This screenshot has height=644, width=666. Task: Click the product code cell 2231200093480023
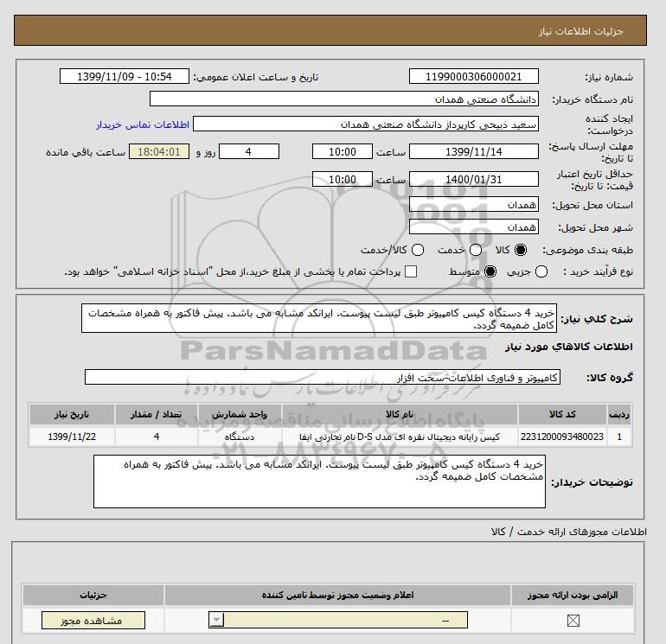coord(562,437)
